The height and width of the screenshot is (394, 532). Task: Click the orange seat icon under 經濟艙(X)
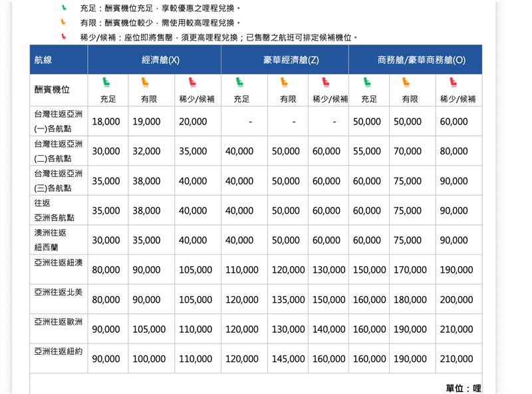(145, 82)
